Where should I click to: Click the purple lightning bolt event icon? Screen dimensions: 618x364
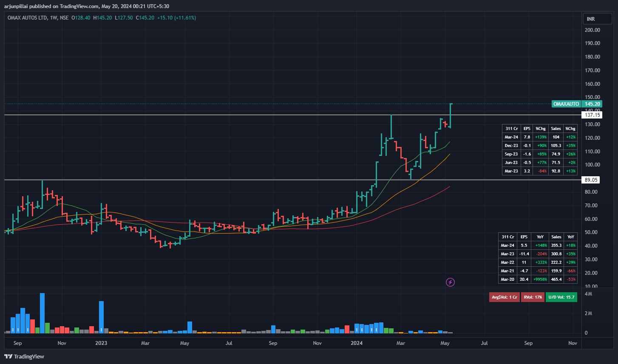(x=450, y=282)
